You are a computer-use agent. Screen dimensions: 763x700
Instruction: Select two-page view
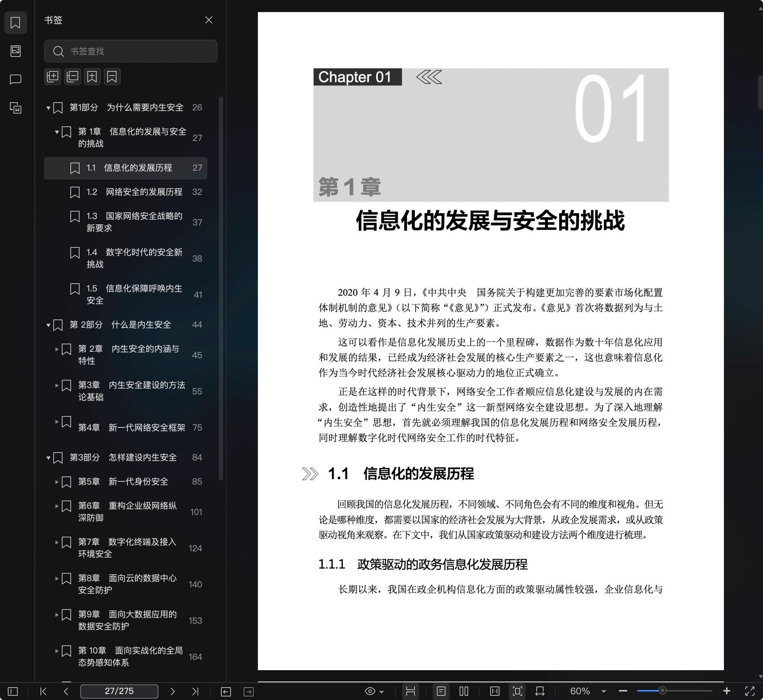click(x=464, y=691)
